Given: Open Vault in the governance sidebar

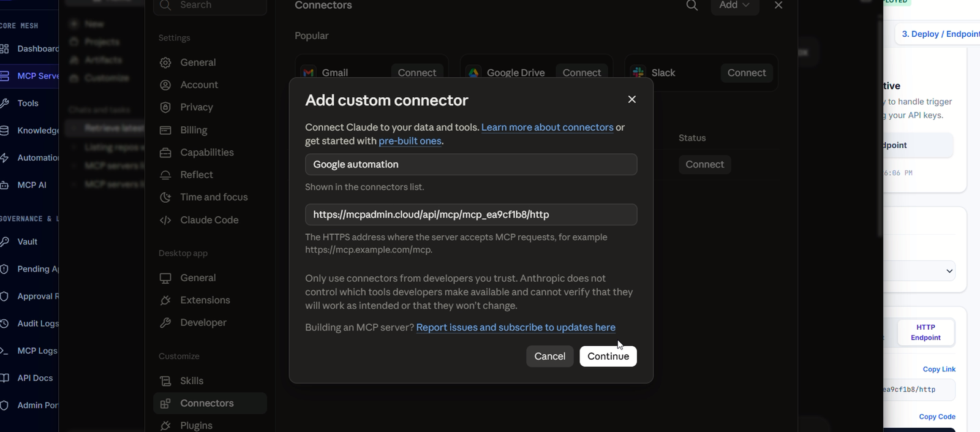Looking at the screenshot, I should pyautogui.click(x=29, y=241).
